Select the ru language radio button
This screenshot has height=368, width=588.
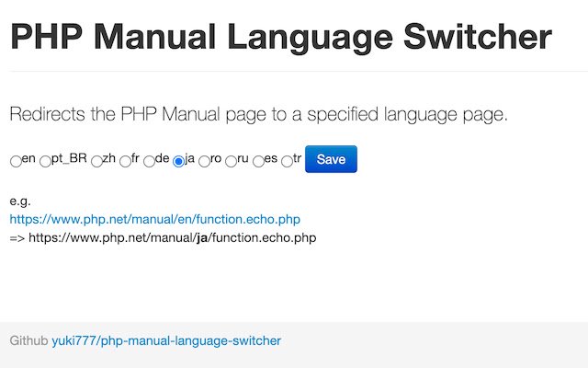(x=231, y=162)
